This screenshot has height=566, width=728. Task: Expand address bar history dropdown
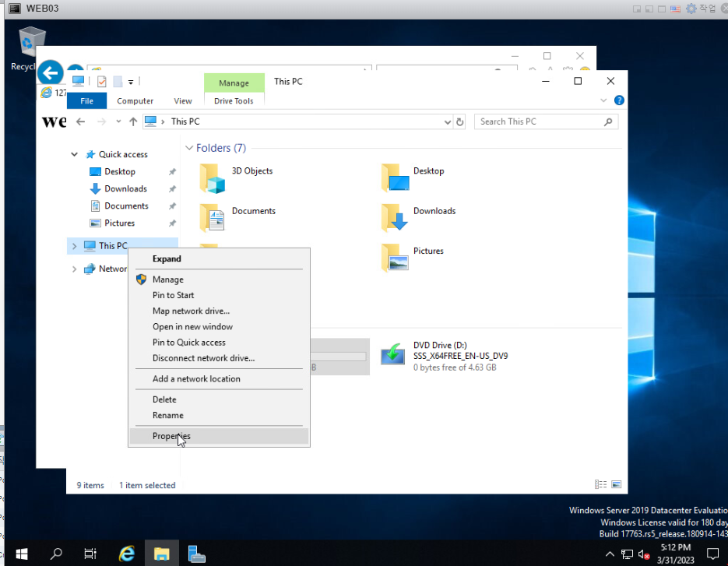click(x=448, y=121)
